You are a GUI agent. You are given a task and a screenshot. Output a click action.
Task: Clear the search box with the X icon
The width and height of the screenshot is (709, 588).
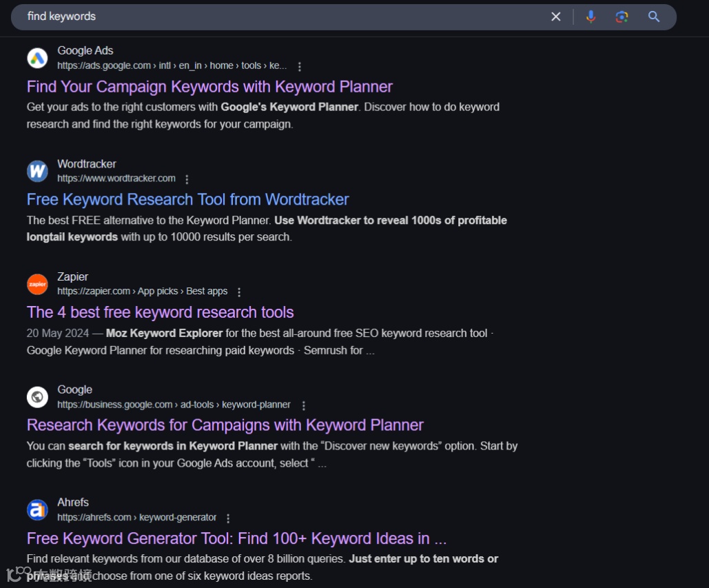[x=556, y=17]
